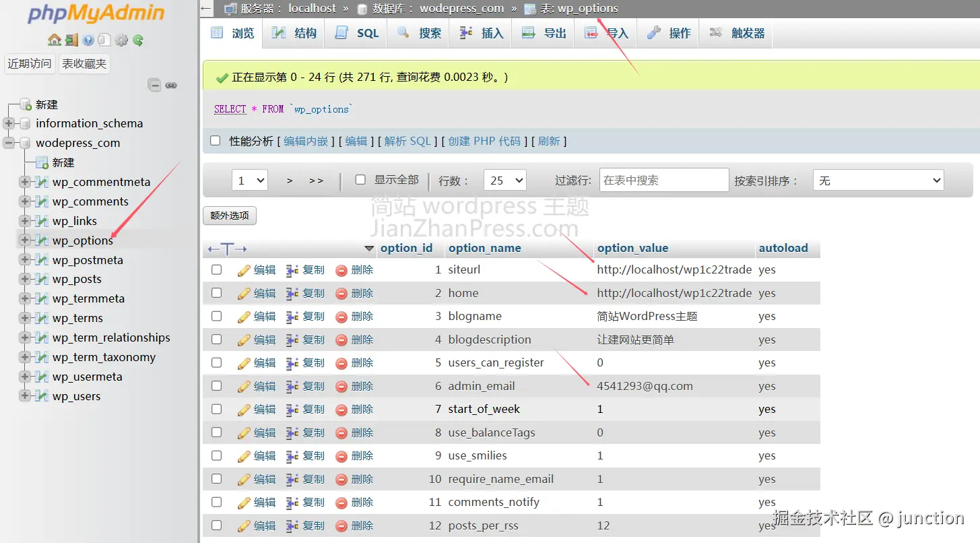Open the 行数 rows count dropdown

[504, 181]
